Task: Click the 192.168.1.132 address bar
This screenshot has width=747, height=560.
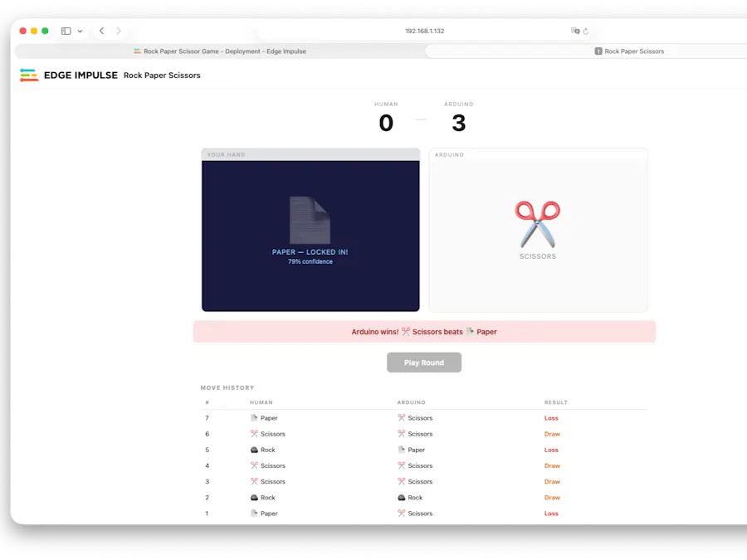Action: pos(424,31)
